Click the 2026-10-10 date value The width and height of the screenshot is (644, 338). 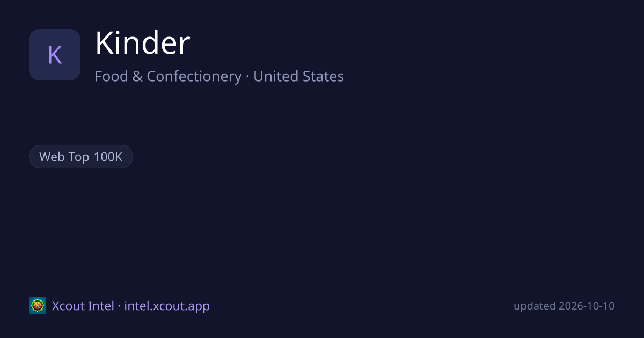(x=587, y=306)
